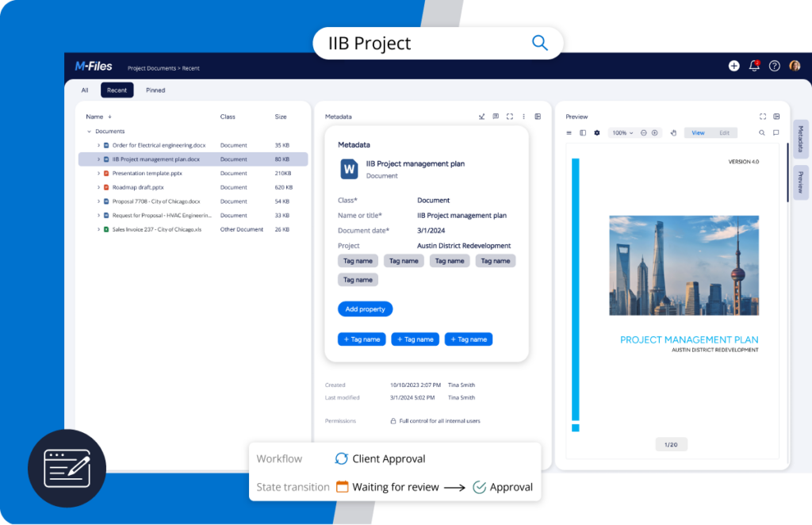812x525 pixels.
Task: Click the fullscreen icon in Metadata panel header
Action: tap(509, 117)
